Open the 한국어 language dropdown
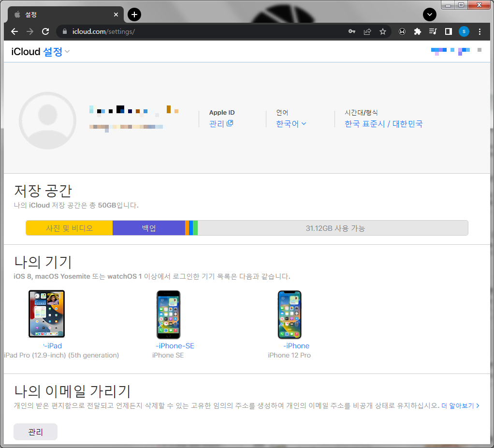This screenshot has width=494, height=448. [x=291, y=124]
